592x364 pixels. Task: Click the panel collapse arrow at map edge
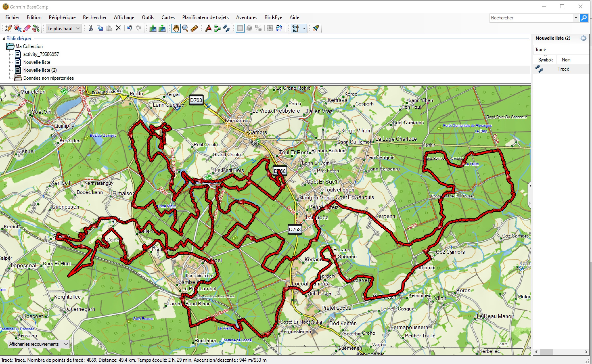click(x=530, y=186)
